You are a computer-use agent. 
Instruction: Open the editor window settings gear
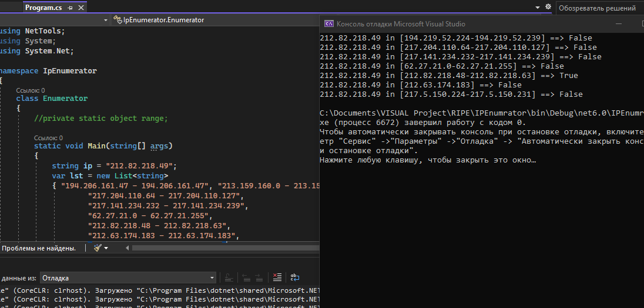[x=548, y=7]
